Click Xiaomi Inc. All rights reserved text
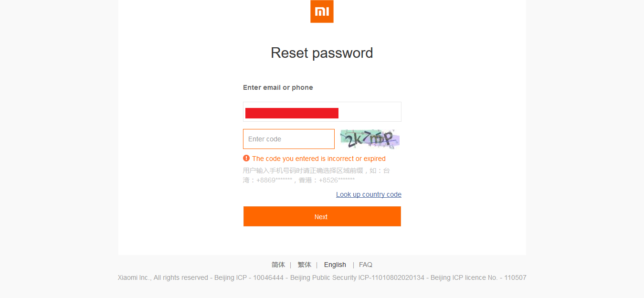The height and width of the screenshot is (298, 644). pyautogui.click(x=162, y=277)
